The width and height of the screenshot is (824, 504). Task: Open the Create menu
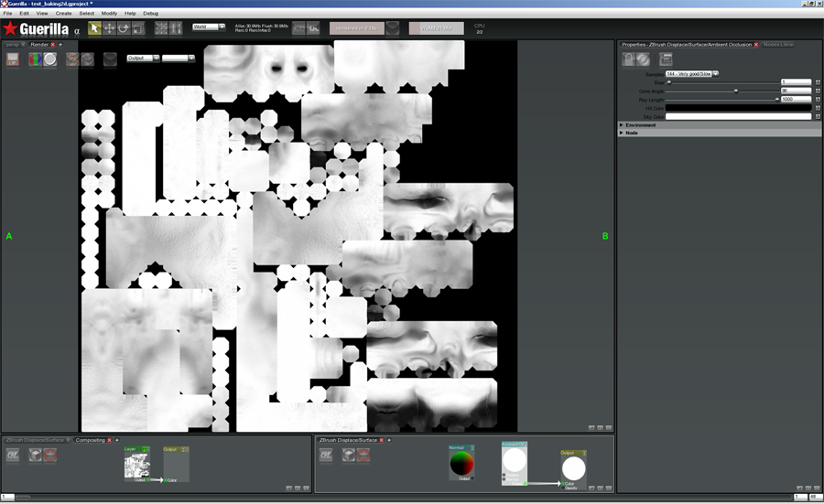click(63, 13)
